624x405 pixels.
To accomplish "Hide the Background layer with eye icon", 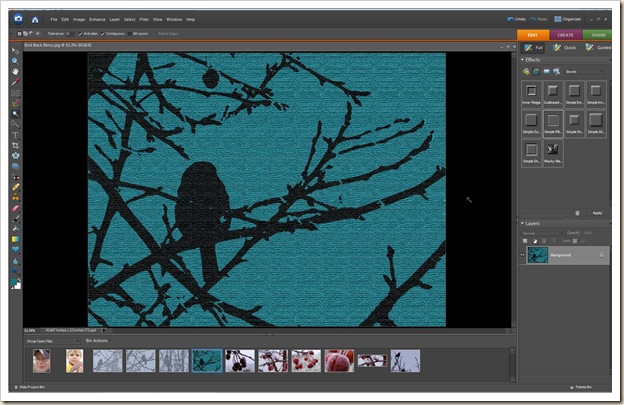I will click(x=522, y=255).
